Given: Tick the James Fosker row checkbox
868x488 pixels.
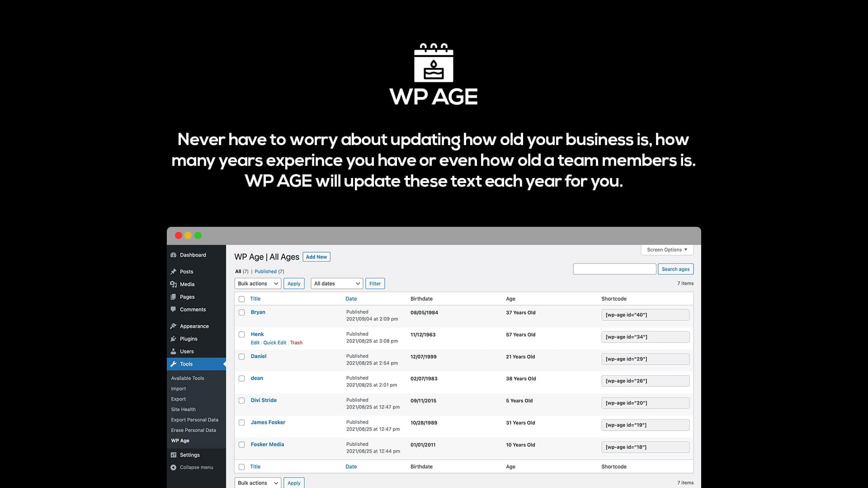Looking at the screenshot, I should [x=241, y=423].
